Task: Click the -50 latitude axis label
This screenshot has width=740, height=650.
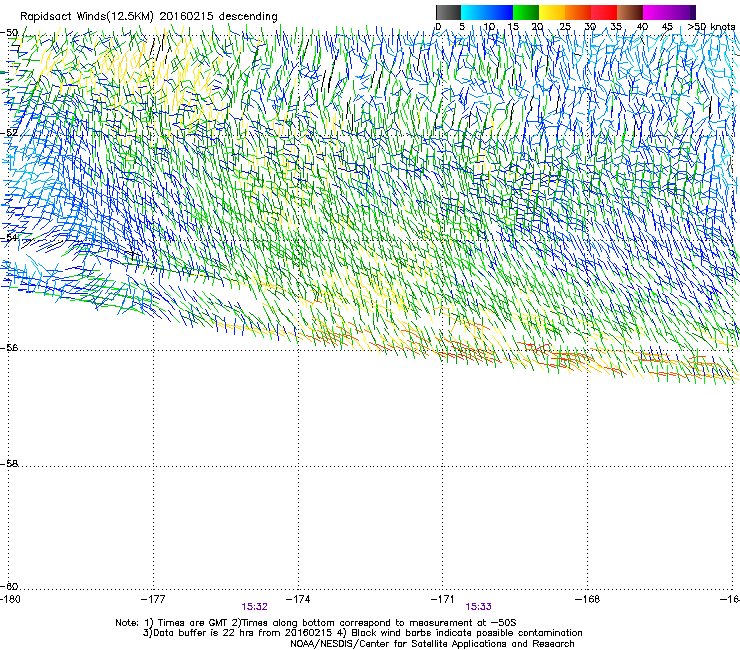Action: pos(10,33)
